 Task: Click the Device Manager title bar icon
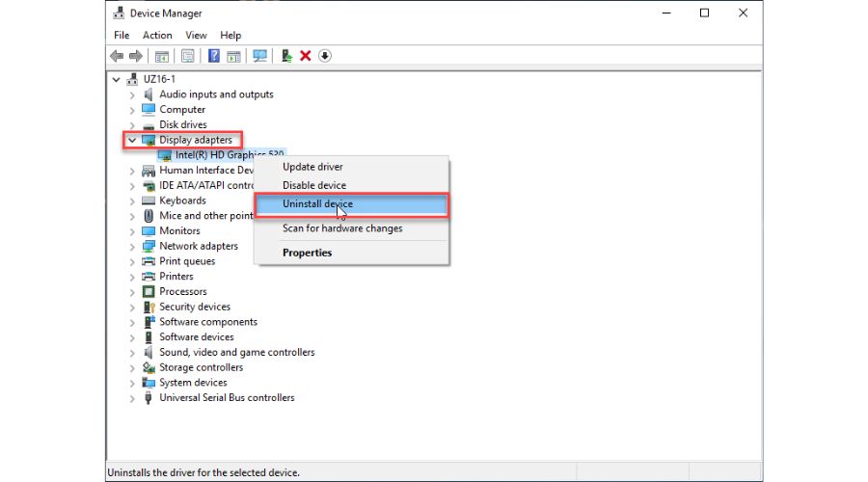[119, 13]
